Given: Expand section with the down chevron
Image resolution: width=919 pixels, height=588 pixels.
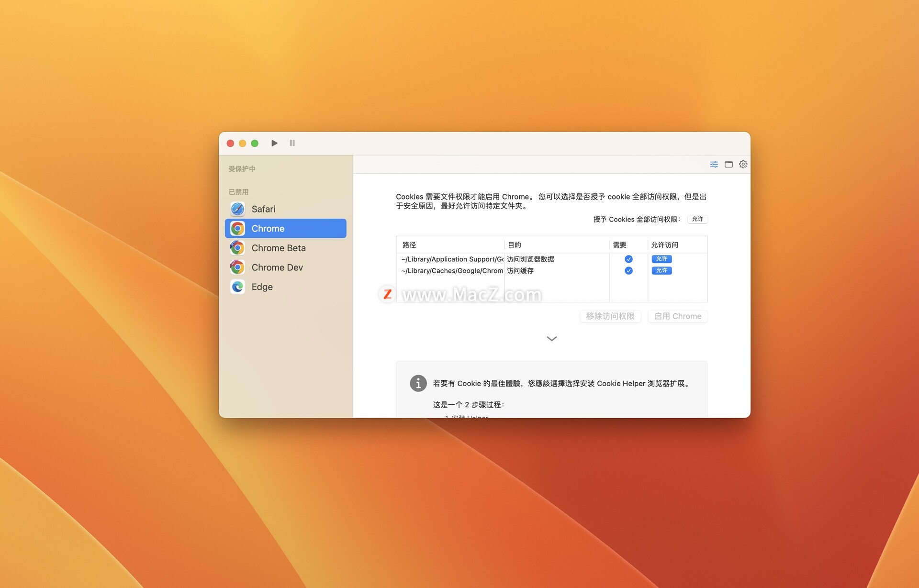Looking at the screenshot, I should point(551,338).
